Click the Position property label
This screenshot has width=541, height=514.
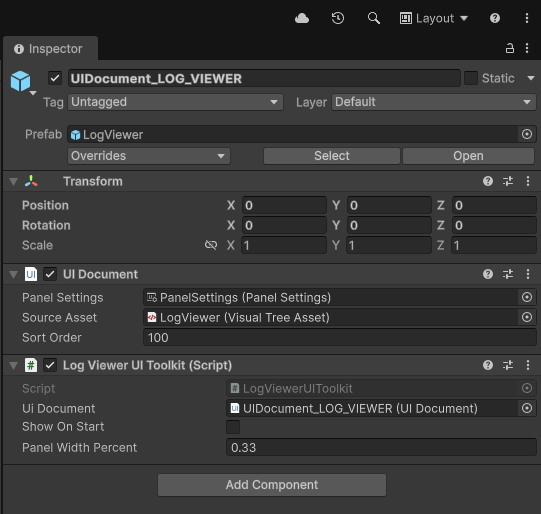coord(46,205)
